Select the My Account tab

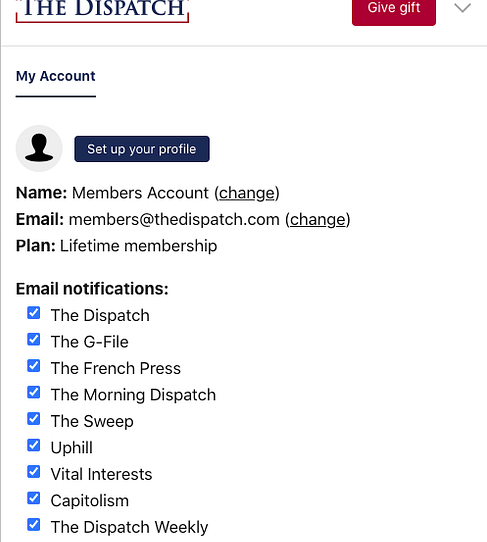pos(56,76)
